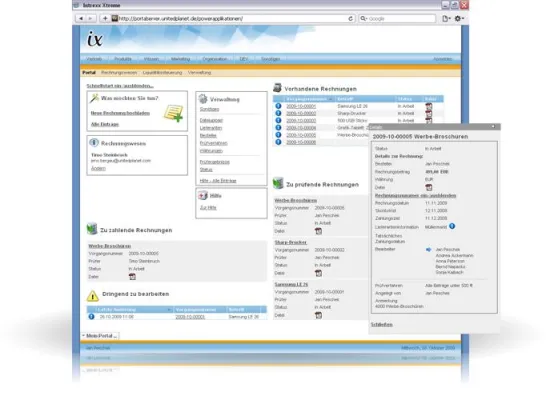Click the note icon with green plus

pos(173,113)
